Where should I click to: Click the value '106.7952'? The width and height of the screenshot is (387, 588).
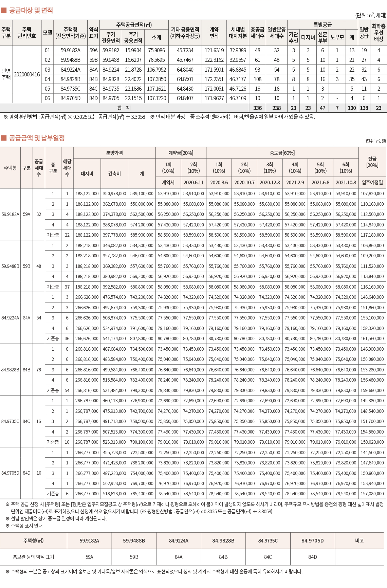[156, 70]
